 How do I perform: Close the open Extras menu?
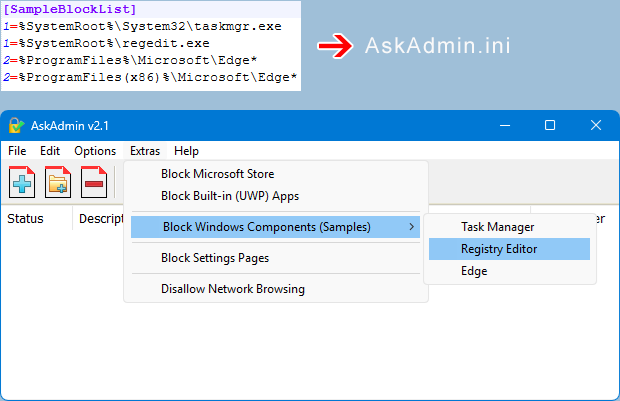coord(144,151)
